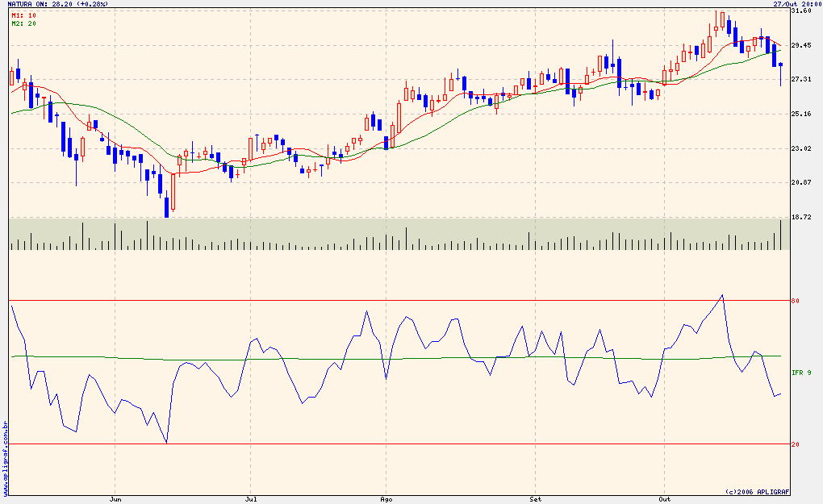Viewport: 823px width, 504px height.
Task: Click the NATURA ON: 28.20 title text
Action: (x=58, y=4)
